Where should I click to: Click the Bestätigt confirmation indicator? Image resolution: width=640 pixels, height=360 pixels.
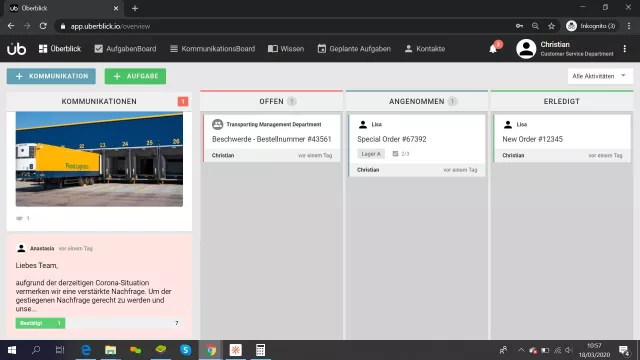[40, 323]
